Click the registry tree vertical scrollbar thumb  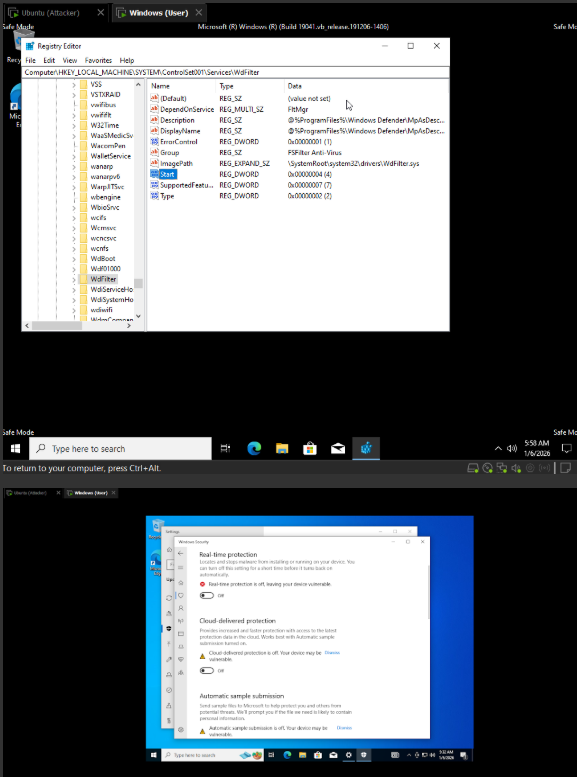click(x=138, y=283)
